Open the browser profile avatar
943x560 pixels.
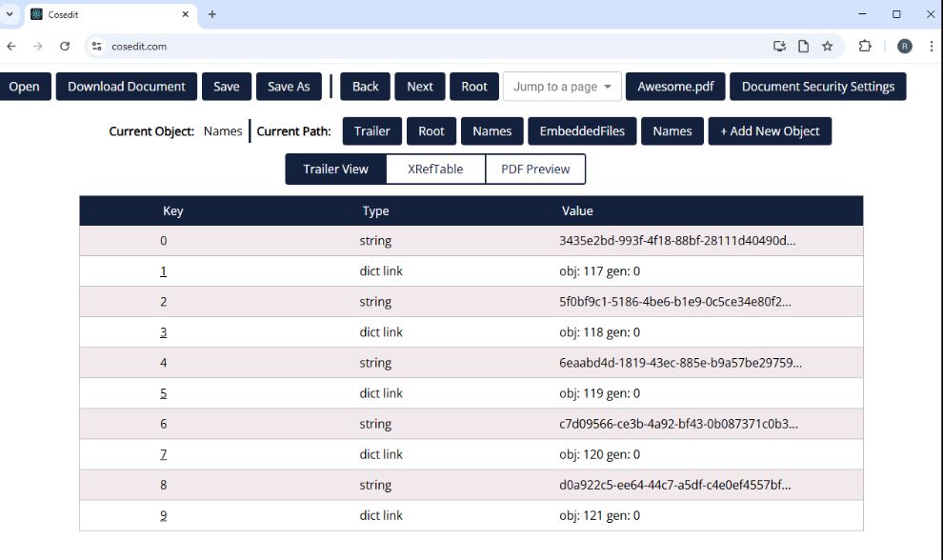tap(905, 47)
